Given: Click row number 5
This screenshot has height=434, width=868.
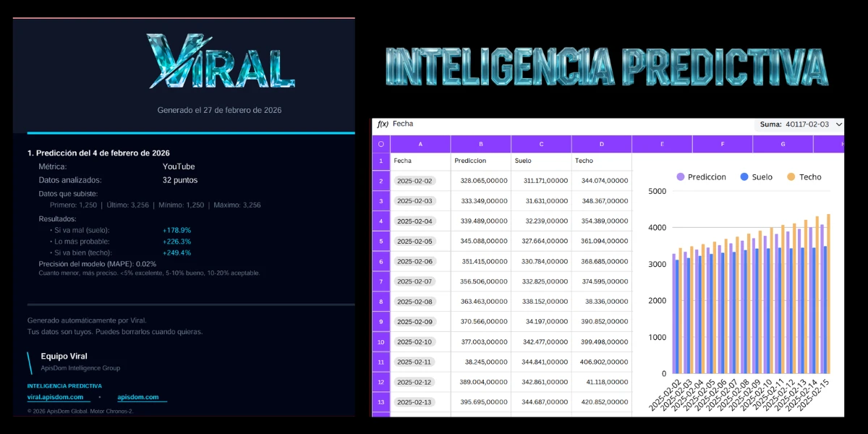Looking at the screenshot, I should (380, 241).
